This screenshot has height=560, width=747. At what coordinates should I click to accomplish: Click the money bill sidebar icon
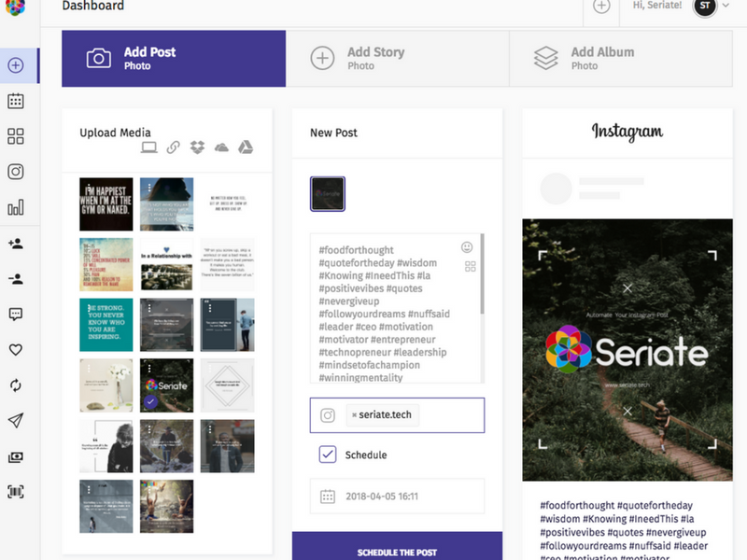tap(16, 457)
